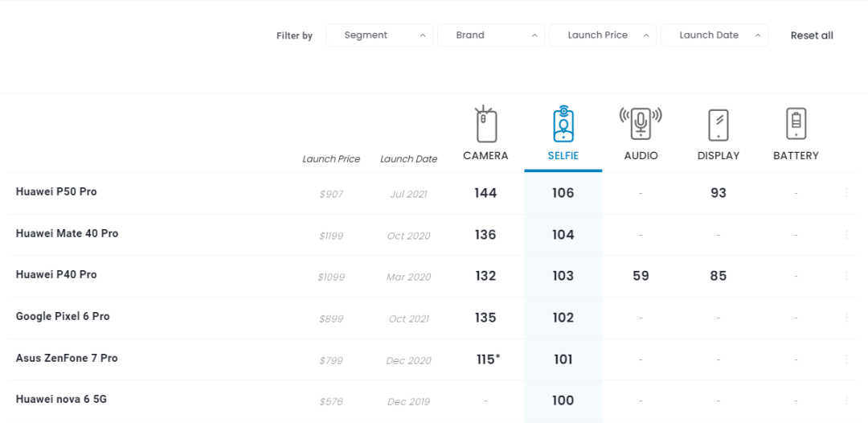Screen dimensions: 868x423
Task: Click display score 85
Action: tap(719, 276)
